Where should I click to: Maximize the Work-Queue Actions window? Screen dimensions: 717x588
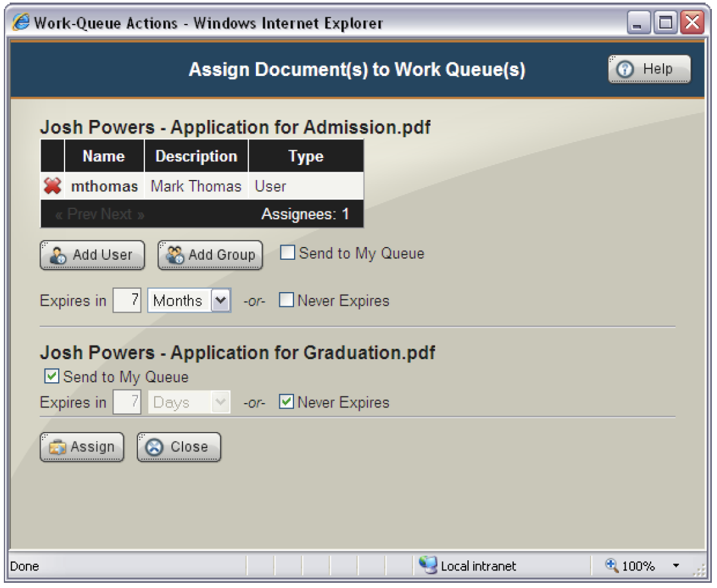(x=665, y=22)
